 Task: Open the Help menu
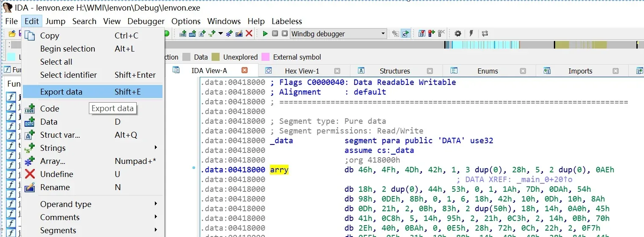click(256, 21)
